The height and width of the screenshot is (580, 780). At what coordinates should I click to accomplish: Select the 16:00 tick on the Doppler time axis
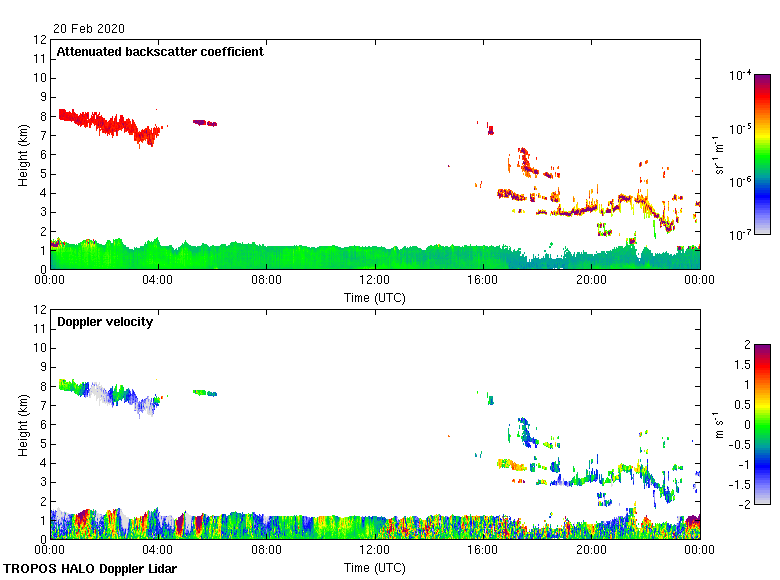[x=483, y=551]
